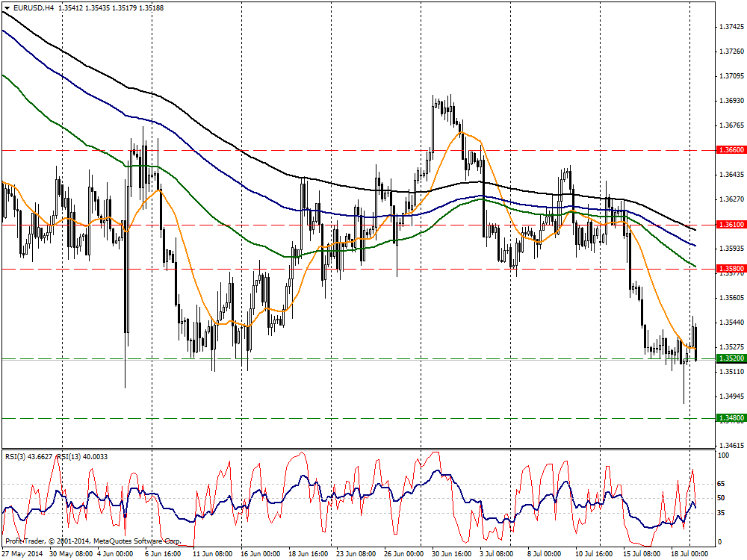This screenshot has height=560, width=747.
Task: Click the RSI scale value 65
Action: pyautogui.click(x=720, y=485)
